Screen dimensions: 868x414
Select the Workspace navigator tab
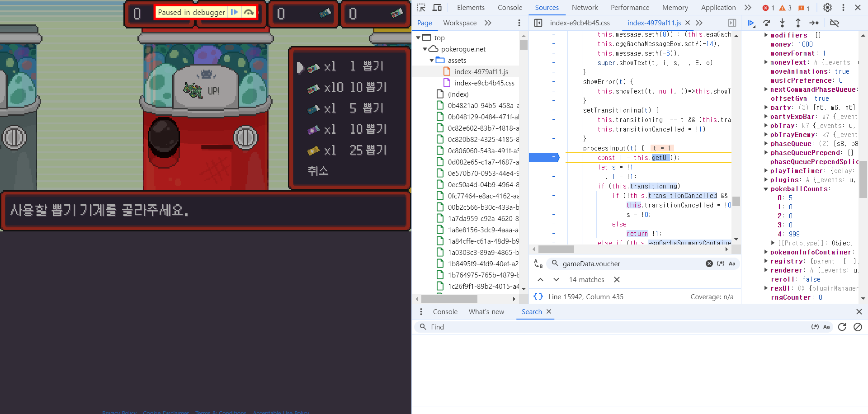460,23
